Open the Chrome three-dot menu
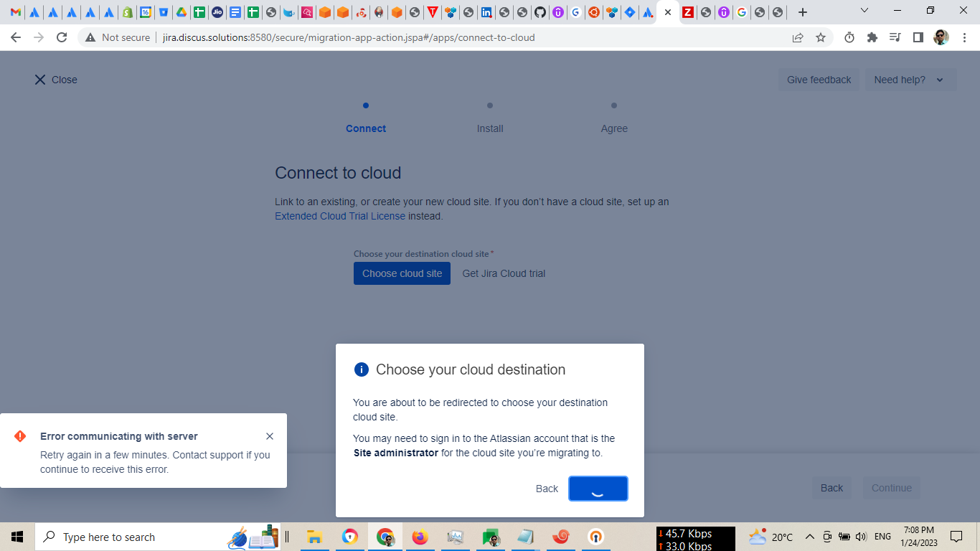This screenshot has width=980, height=551. 964,37
